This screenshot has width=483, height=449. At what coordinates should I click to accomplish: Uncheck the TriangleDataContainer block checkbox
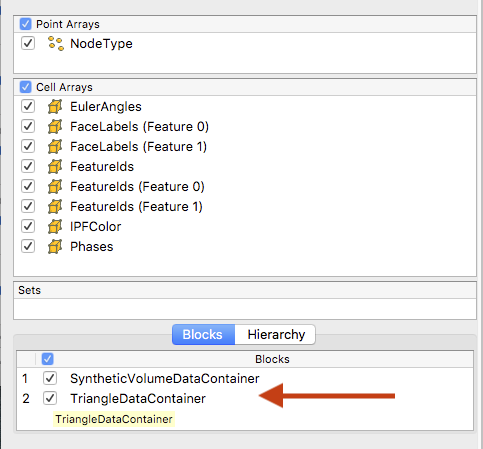click(50, 398)
